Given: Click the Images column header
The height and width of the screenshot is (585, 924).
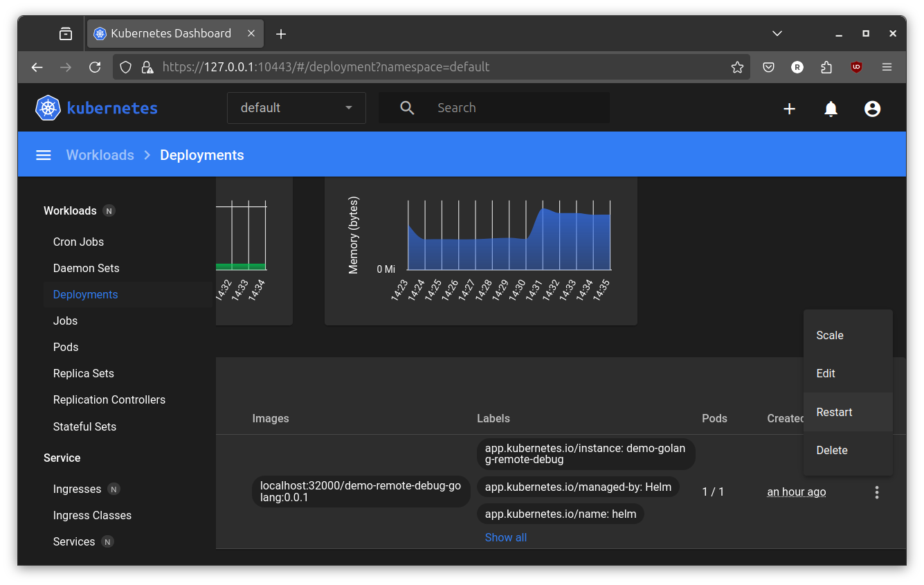Looking at the screenshot, I should (x=271, y=418).
